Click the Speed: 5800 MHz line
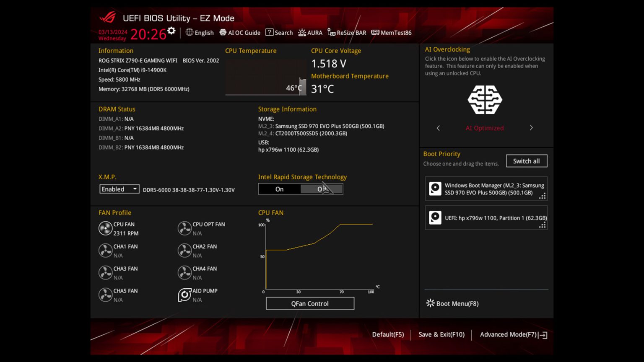 (x=119, y=80)
